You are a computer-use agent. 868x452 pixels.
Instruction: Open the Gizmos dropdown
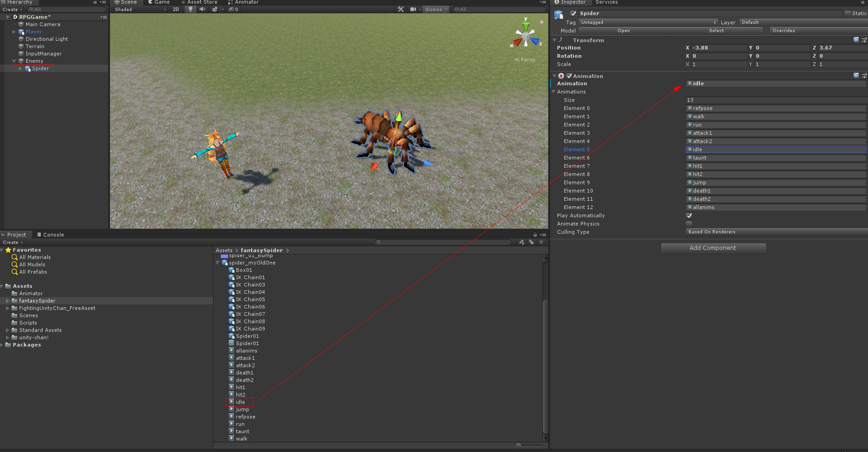pyautogui.click(x=436, y=9)
